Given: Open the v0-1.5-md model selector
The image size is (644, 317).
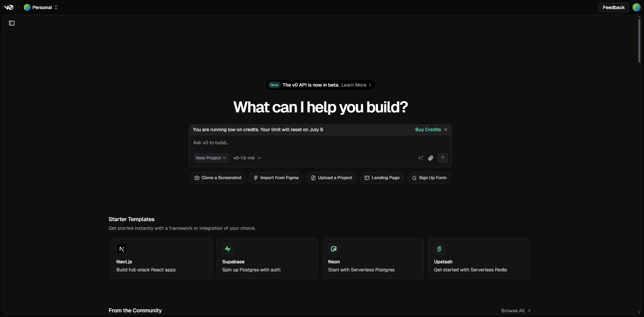Looking at the screenshot, I should pyautogui.click(x=247, y=158).
